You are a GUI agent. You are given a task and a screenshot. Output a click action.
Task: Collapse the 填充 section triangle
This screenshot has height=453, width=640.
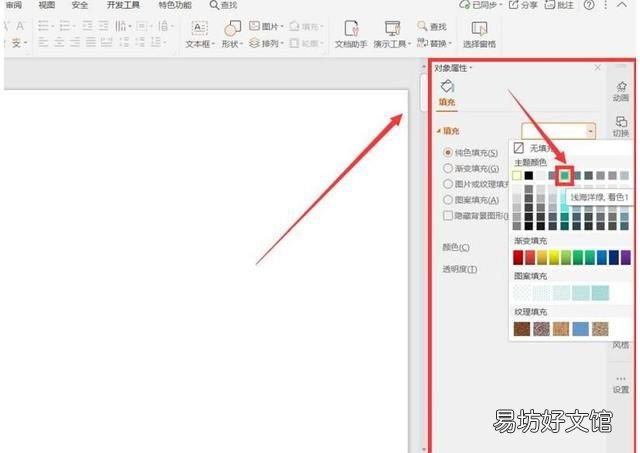point(439,131)
